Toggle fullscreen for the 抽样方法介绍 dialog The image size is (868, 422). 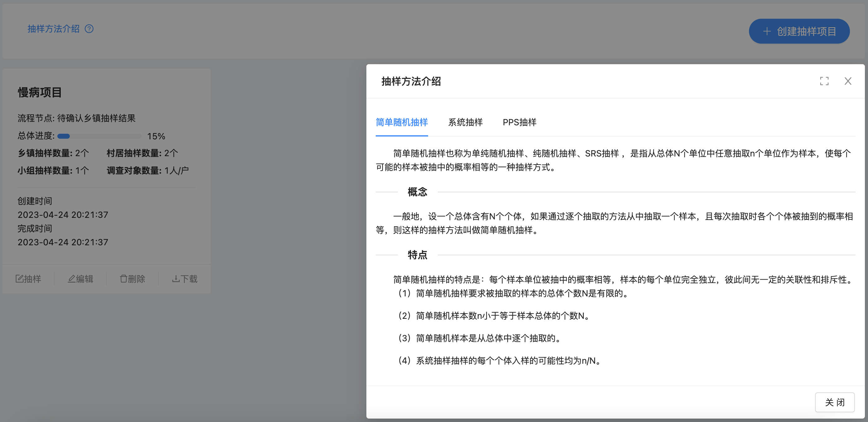click(824, 81)
